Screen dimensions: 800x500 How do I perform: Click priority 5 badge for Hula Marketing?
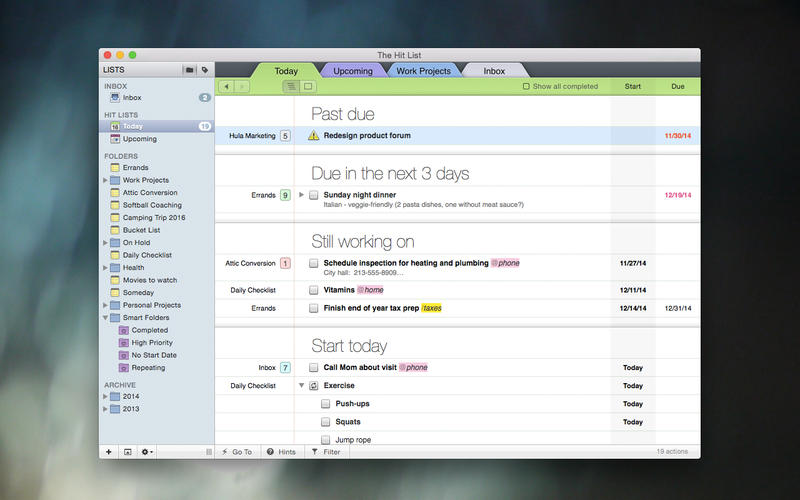tap(286, 136)
